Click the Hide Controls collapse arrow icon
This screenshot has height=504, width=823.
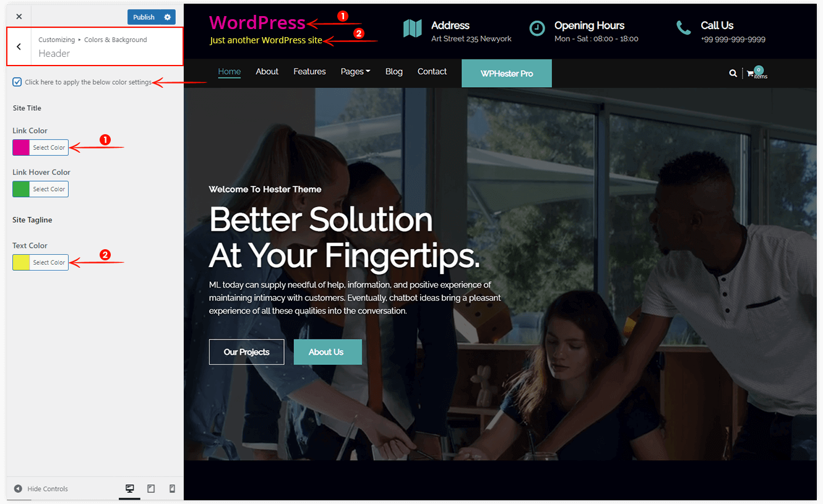18,489
